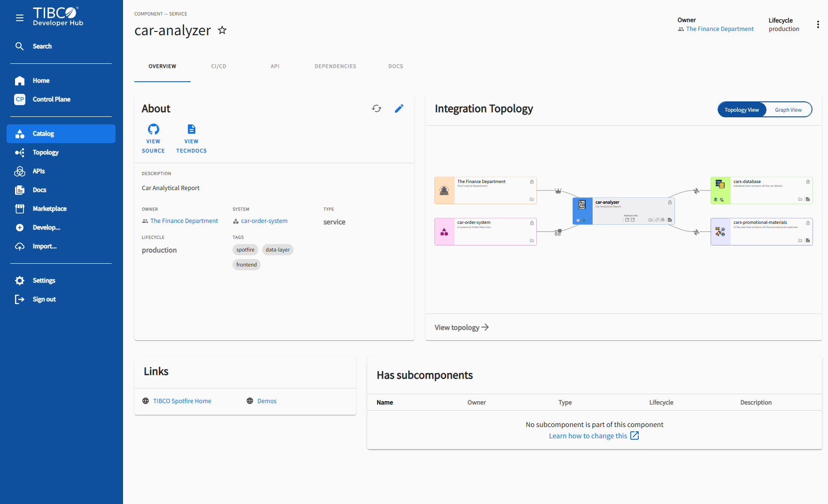Click lock icon on cars-promotional-materials node
This screenshot has width=828, height=504.
click(808, 223)
